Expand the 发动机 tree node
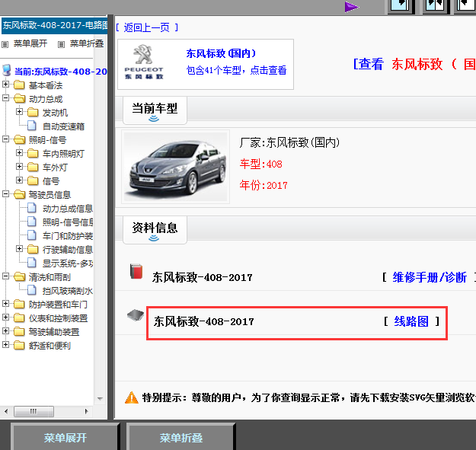476x450 pixels. point(20,112)
